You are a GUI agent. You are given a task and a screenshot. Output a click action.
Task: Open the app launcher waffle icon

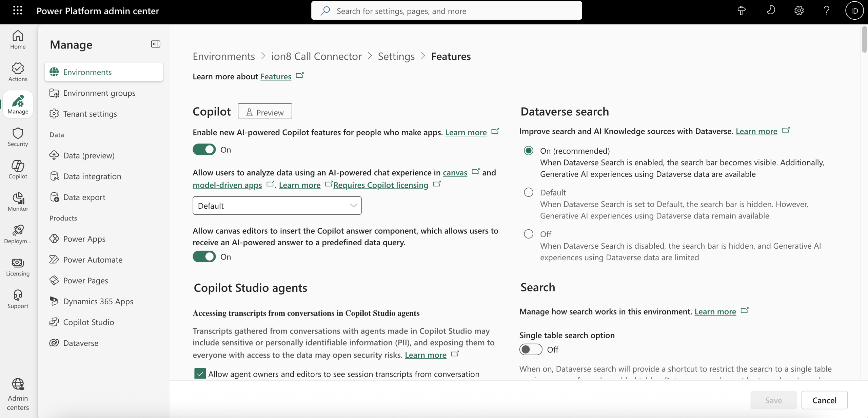[18, 11]
